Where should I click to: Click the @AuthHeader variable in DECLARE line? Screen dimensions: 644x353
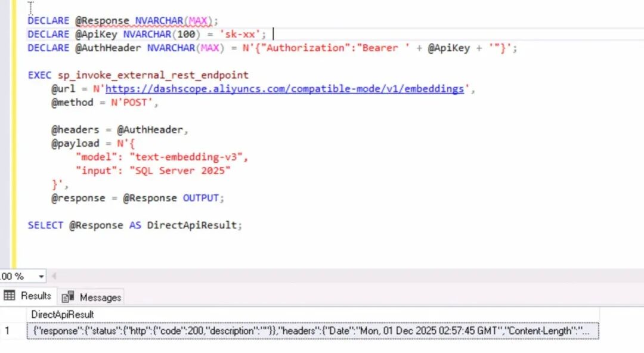(108, 48)
